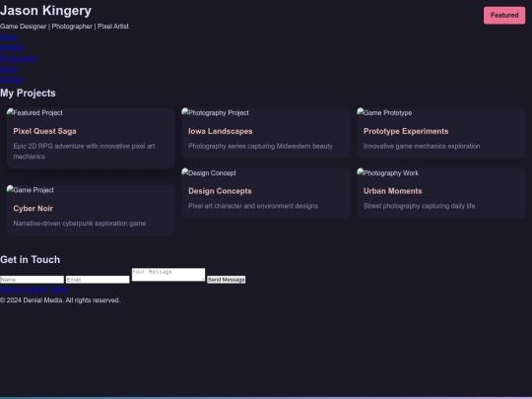The width and height of the screenshot is (532, 399).
Task: Click the pink Featured button
Action: [x=504, y=15]
